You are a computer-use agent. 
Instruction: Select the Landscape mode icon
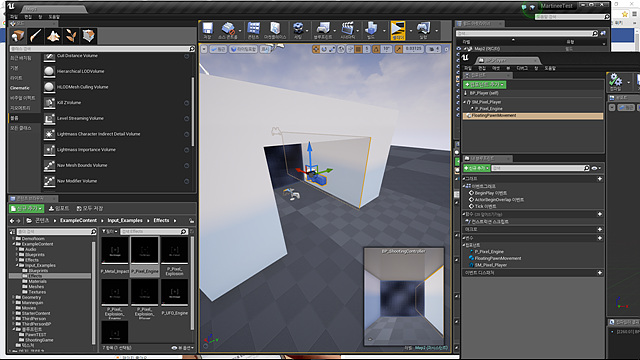[53, 36]
